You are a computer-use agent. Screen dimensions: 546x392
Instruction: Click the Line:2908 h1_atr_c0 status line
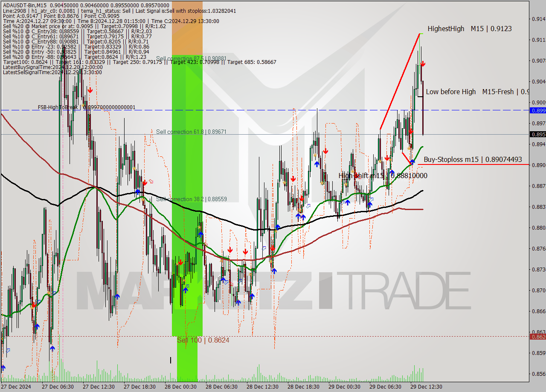point(119,11)
